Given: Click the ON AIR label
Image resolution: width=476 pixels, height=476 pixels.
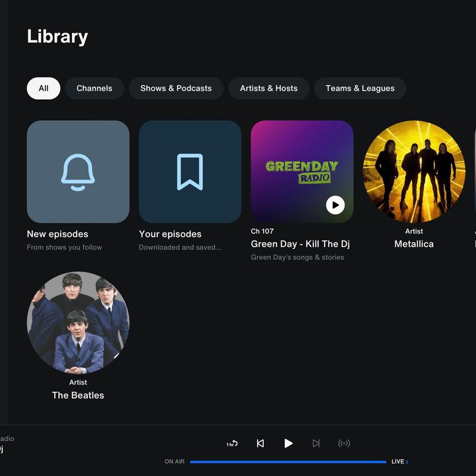Looking at the screenshot, I should point(175,461).
